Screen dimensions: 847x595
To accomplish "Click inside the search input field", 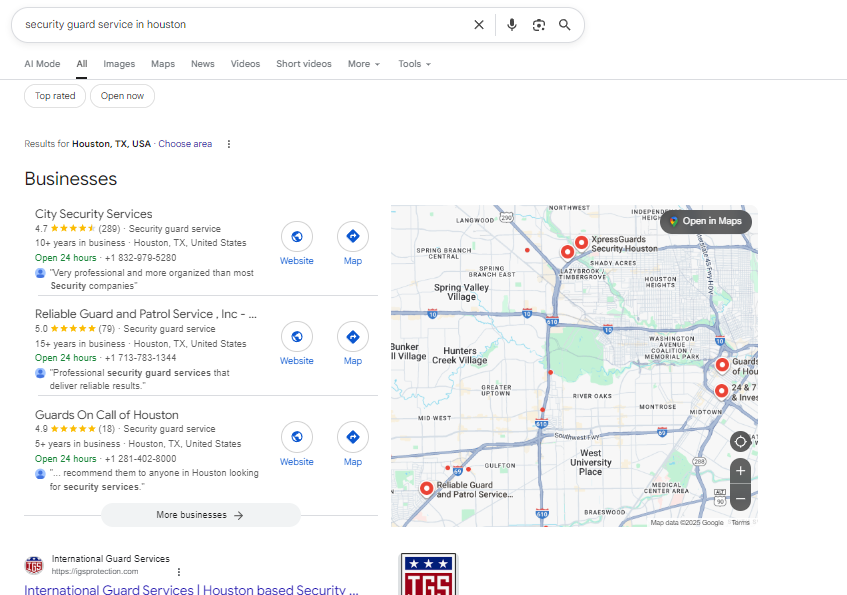I will pyautogui.click(x=240, y=25).
